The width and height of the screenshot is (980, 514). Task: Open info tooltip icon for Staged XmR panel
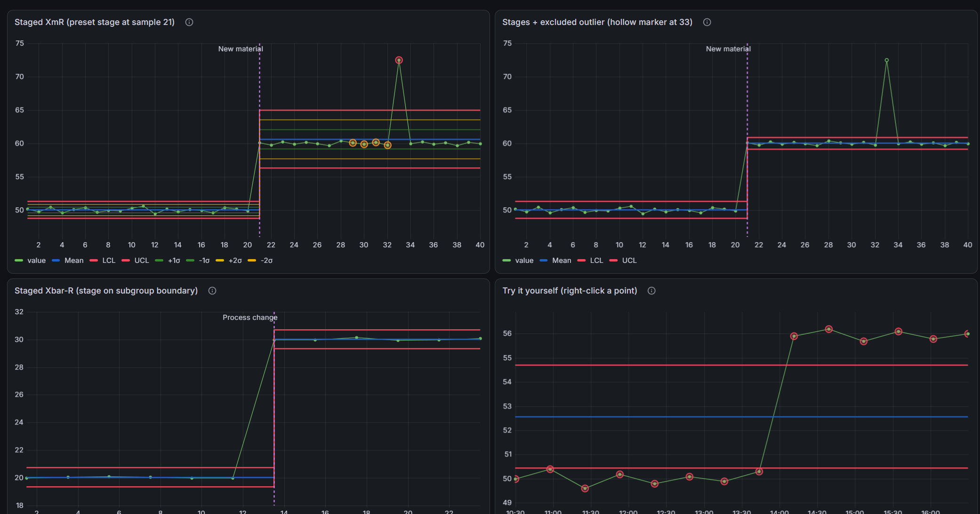coord(189,22)
